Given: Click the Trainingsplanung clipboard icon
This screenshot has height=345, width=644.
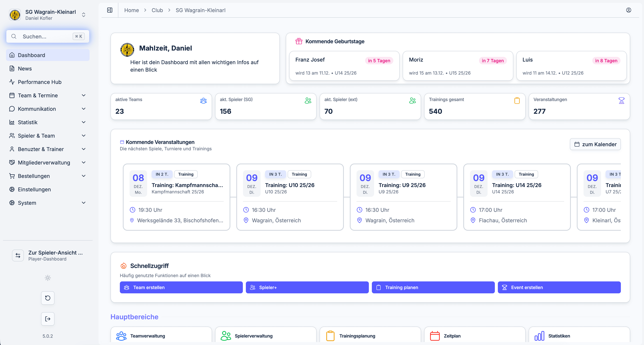Looking at the screenshot, I should [330, 336].
